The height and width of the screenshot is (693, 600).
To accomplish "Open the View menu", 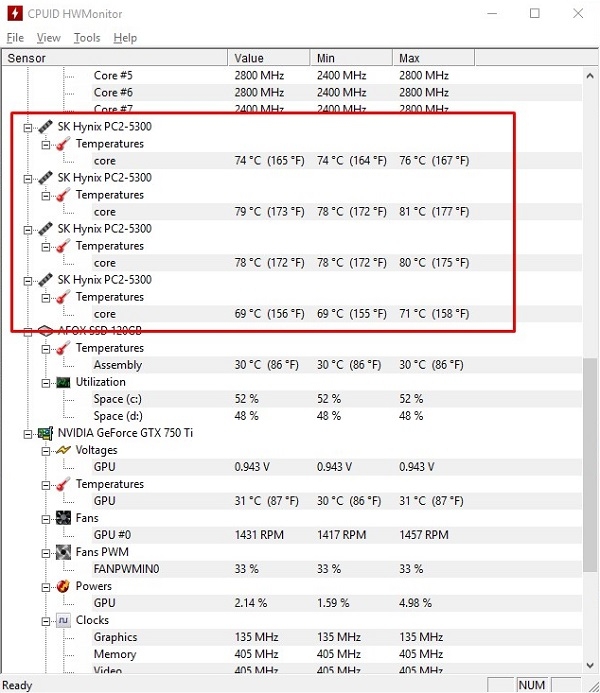I will (48, 38).
